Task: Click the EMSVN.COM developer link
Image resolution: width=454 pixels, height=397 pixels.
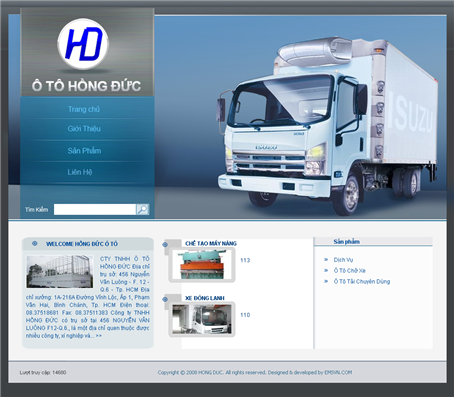Action: (338, 372)
